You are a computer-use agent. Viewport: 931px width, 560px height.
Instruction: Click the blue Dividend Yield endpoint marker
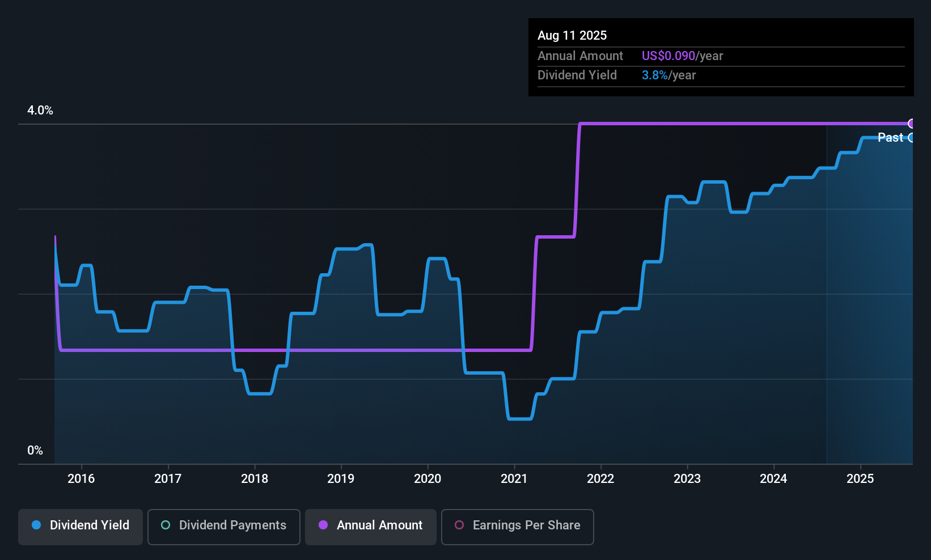[x=911, y=138]
